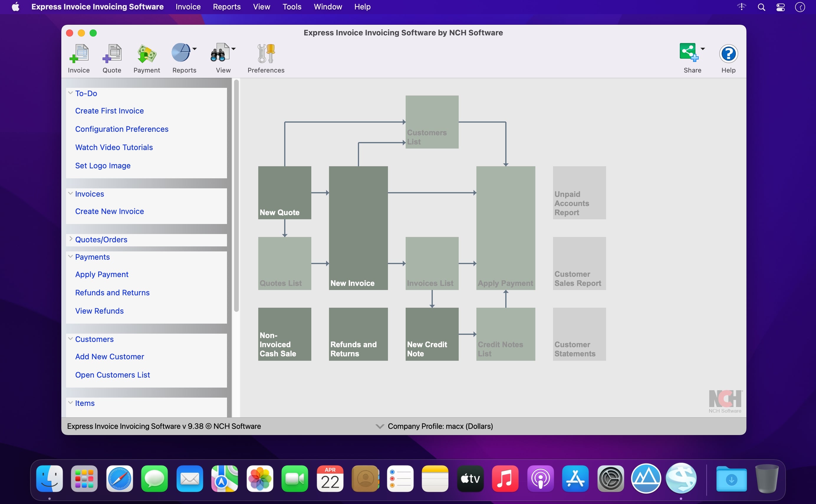The image size is (816, 504).
Task: Click Apply Payment sidebar link
Action: (x=102, y=274)
